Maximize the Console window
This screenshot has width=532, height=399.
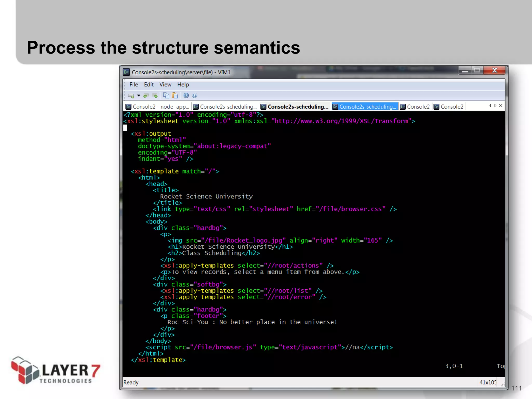(x=477, y=70)
